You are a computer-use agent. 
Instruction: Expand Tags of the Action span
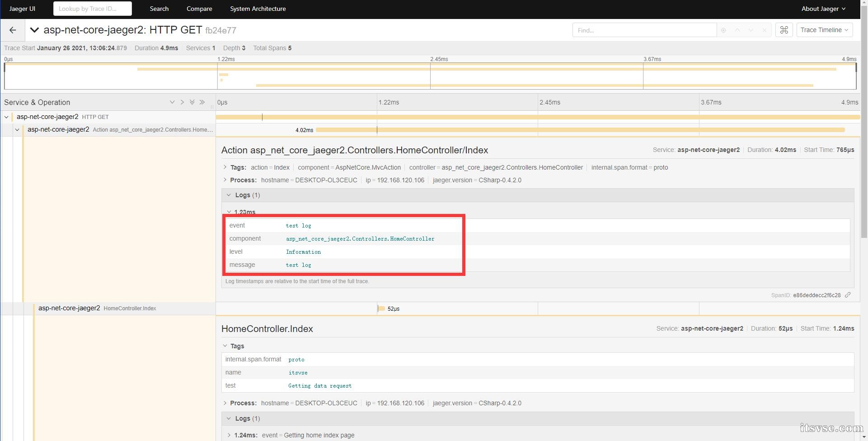[x=225, y=167]
